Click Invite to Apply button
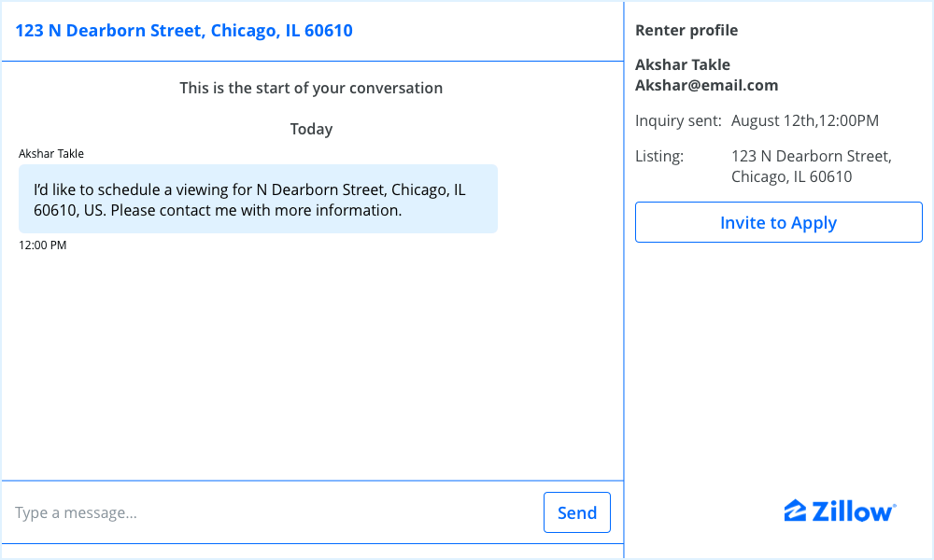Screen dimensions: 934x560 coord(779,222)
